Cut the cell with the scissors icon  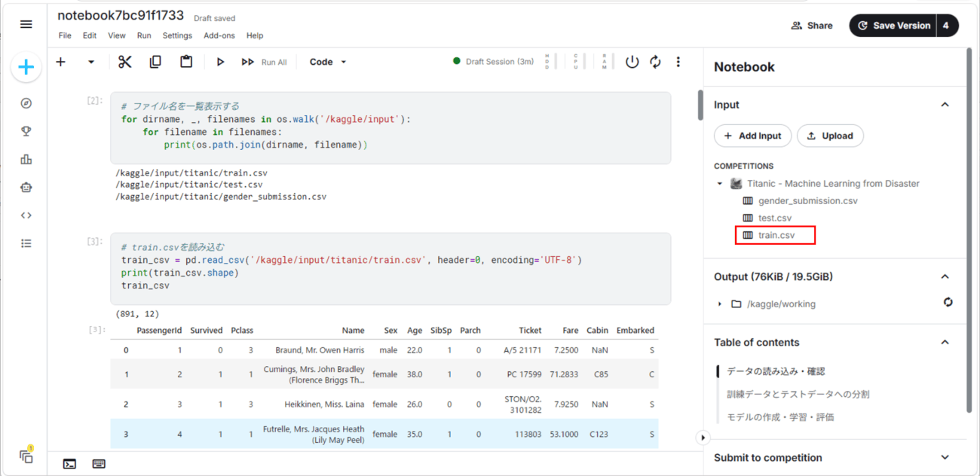125,62
